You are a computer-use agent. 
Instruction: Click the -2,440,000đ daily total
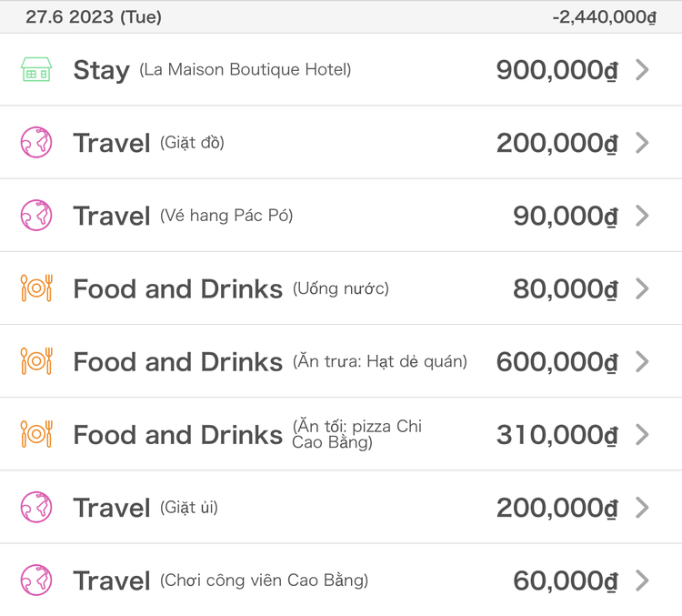tap(604, 17)
